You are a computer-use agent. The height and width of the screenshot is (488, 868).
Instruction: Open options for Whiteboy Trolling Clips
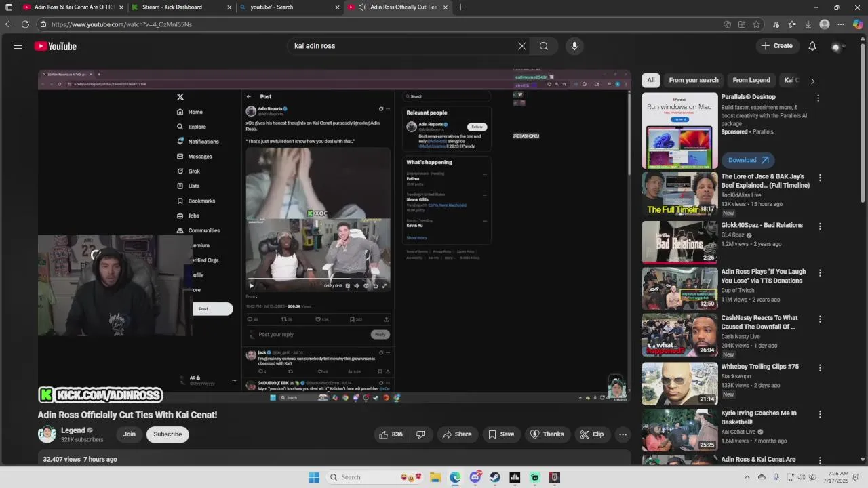[820, 368]
